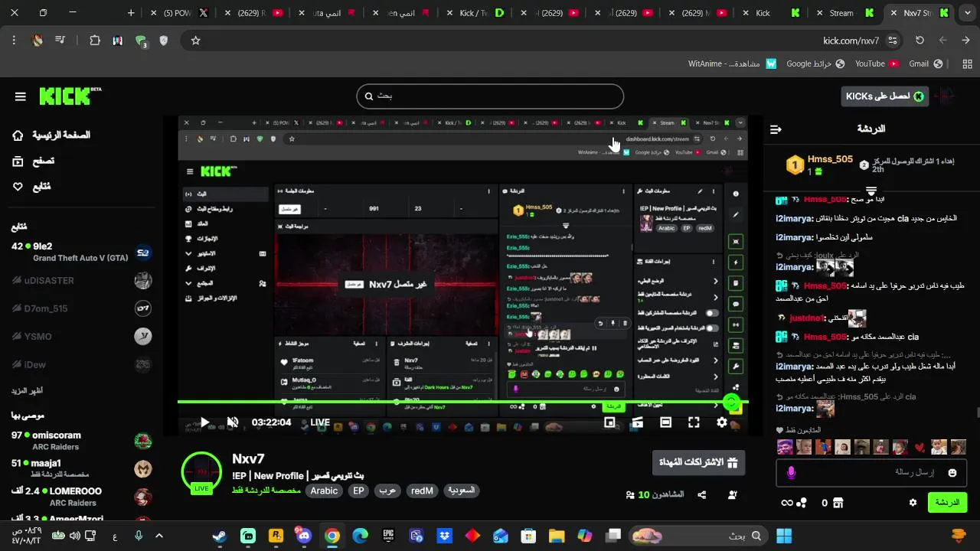The width and height of the screenshot is (980, 551).
Task: Toggle theater mode in the player
Action: pos(665,422)
